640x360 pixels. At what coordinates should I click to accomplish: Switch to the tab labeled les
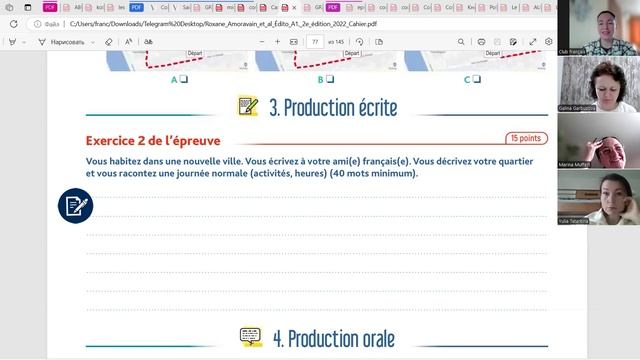[x=116, y=7]
